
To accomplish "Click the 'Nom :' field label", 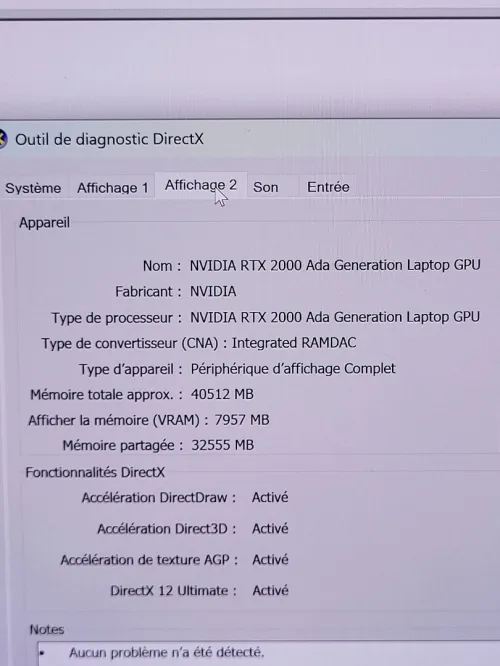I will [162, 266].
